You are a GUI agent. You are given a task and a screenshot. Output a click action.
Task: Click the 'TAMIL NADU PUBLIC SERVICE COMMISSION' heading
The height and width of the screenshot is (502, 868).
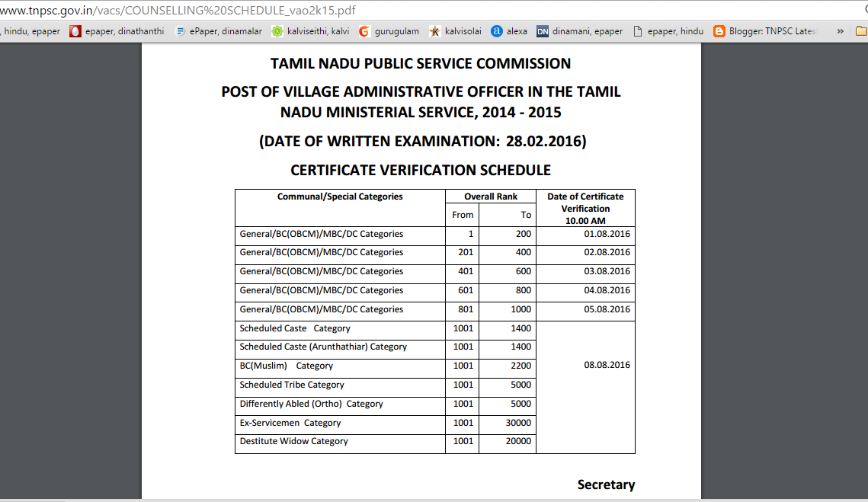[421, 64]
